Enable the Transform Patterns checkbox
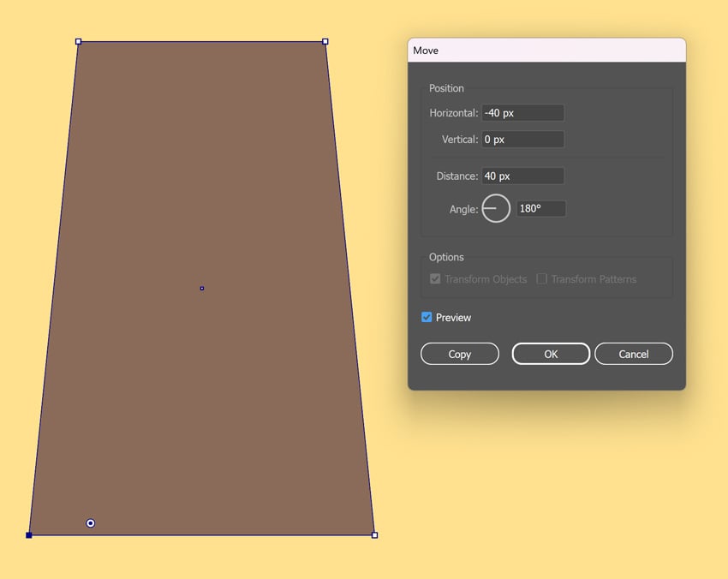The image size is (728, 579). point(541,279)
